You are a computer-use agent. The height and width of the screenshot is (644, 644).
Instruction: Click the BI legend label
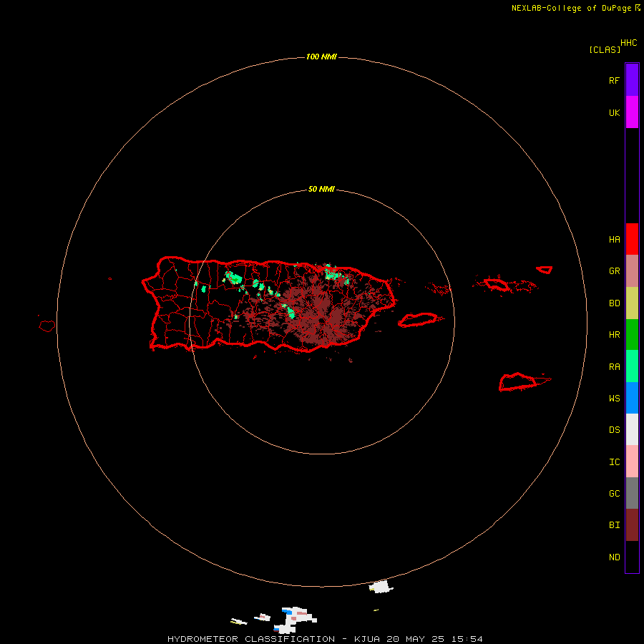pyautogui.click(x=614, y=525)
